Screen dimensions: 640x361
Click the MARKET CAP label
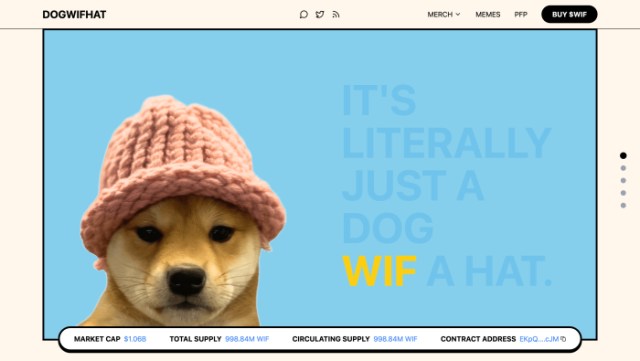(x=97, y=339)
